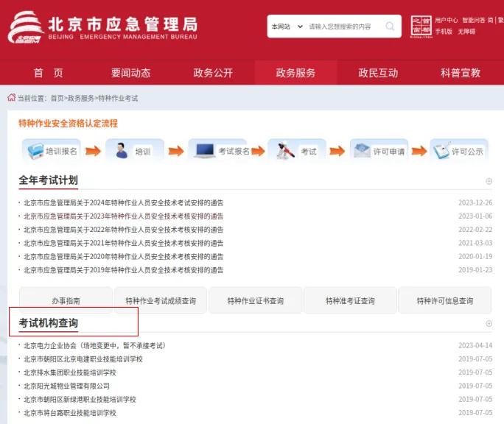Viewport: 504px width, 424px height.
Task: Click the date 2023-12-26
Action: click(475, 202)
